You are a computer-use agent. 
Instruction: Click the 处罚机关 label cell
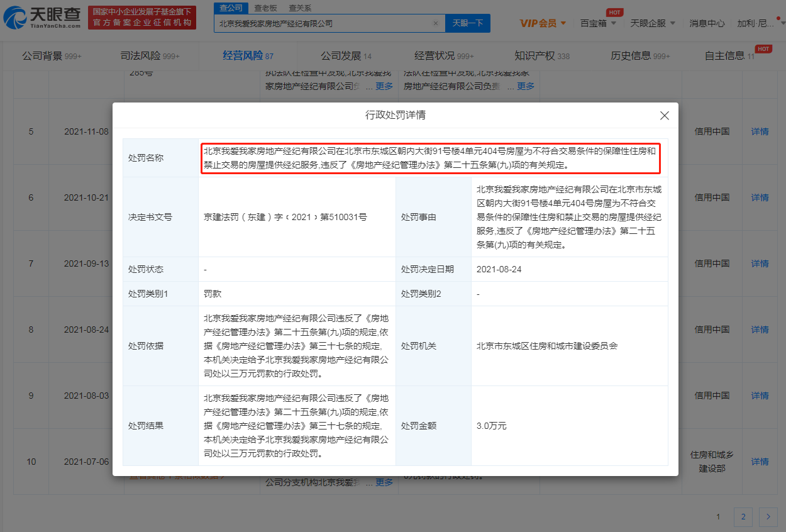[433, 346]
